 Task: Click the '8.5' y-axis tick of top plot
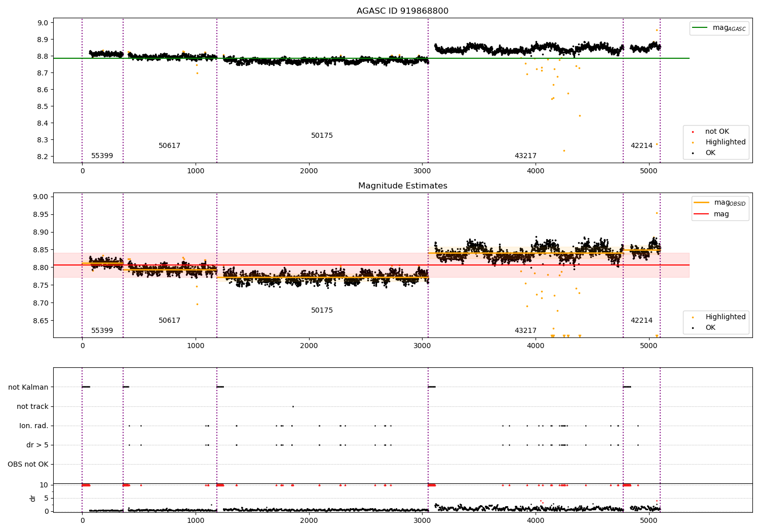43,106
